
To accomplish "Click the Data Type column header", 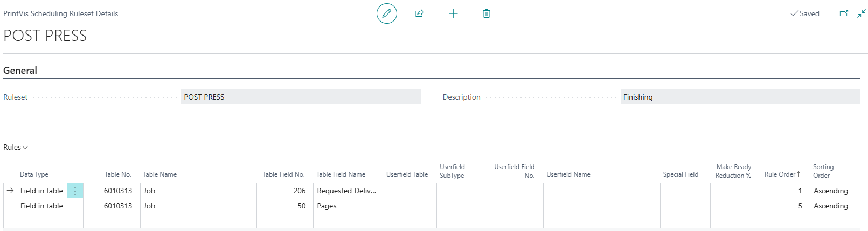I will [34, 174].
